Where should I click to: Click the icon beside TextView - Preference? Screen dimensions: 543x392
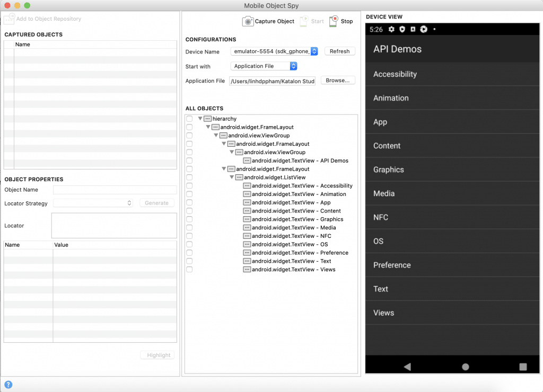click(x=247, y=253)
